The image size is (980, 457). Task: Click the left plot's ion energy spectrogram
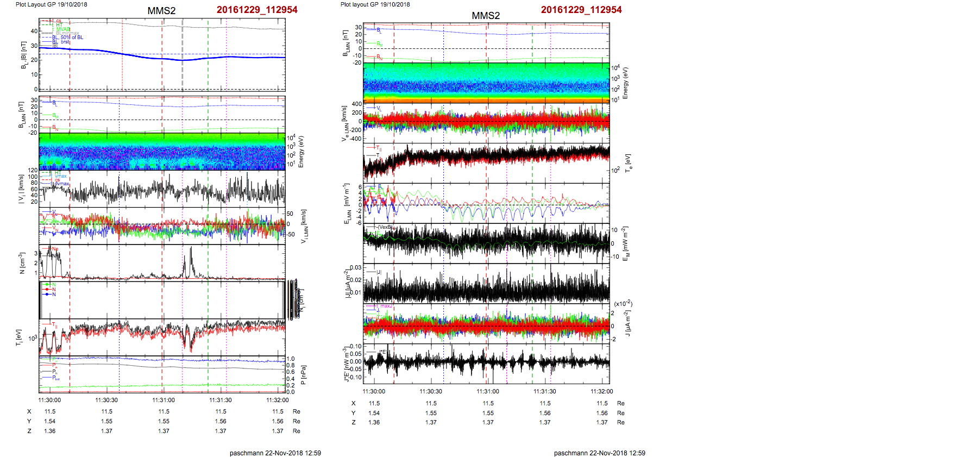(x=162, y=152)
